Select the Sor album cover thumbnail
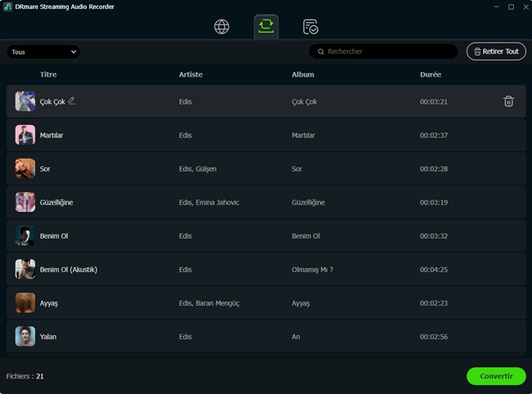Viewport: 532px width, 394px height. (x=25, y=168)
